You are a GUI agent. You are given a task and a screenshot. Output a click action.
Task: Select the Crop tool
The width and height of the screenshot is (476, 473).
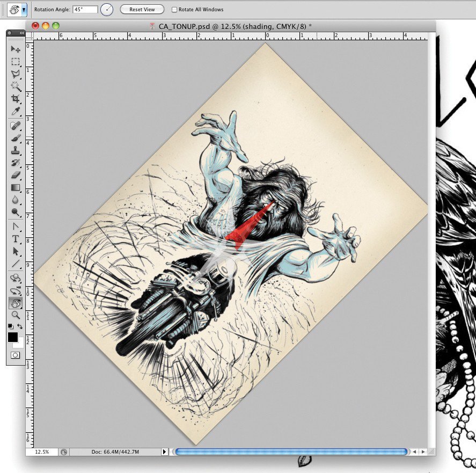click(16, 99)
